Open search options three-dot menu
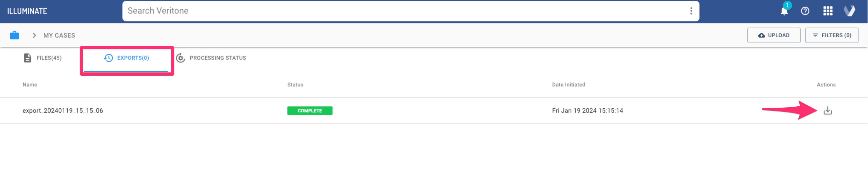This screenshot has width=868, height=177. (691, 11)
